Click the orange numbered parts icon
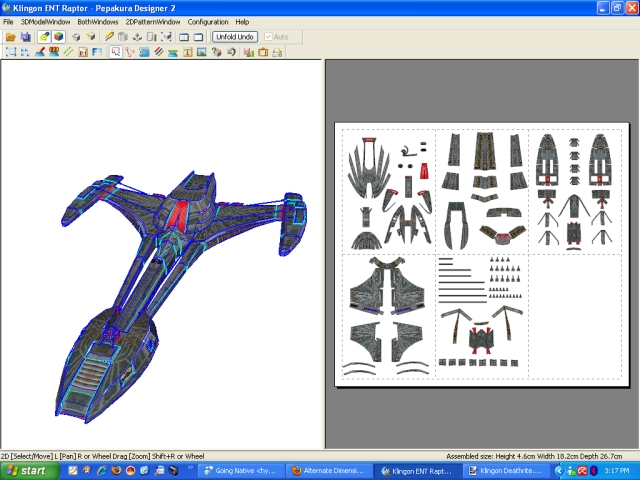This screenshot has width=640, height=480. pos(54,52)
